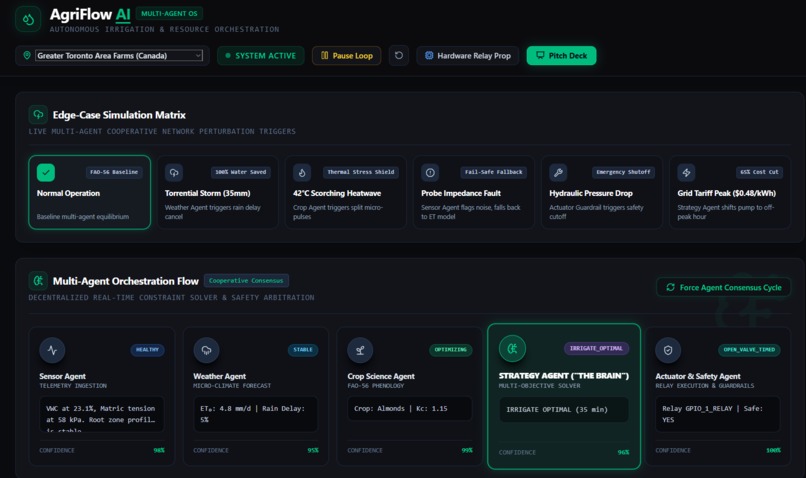Click the Actuator & Safety Agent shield icon
Viewport: 806px width, 478px height.
pyautogui.click(x=668, y=350)
